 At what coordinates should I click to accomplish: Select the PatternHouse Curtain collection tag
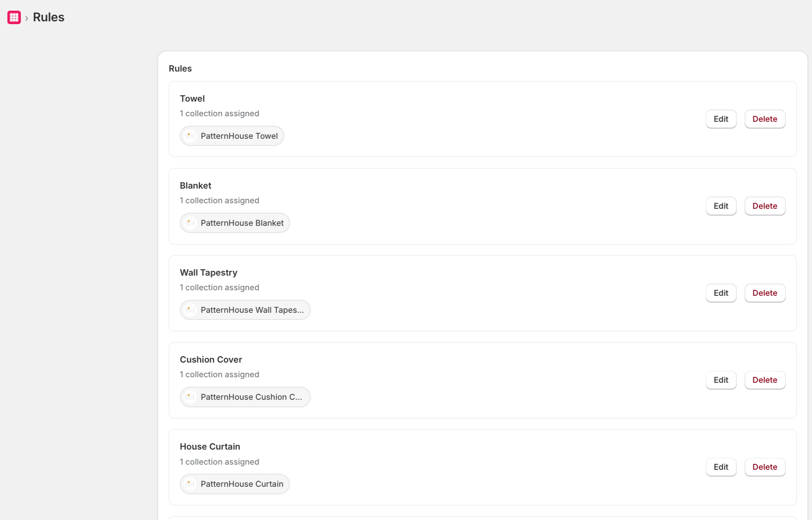(x=235, y=484)
